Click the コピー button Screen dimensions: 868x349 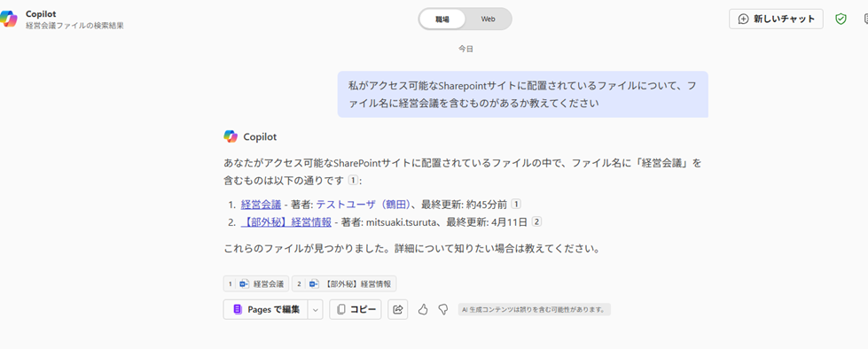point(356,310)
